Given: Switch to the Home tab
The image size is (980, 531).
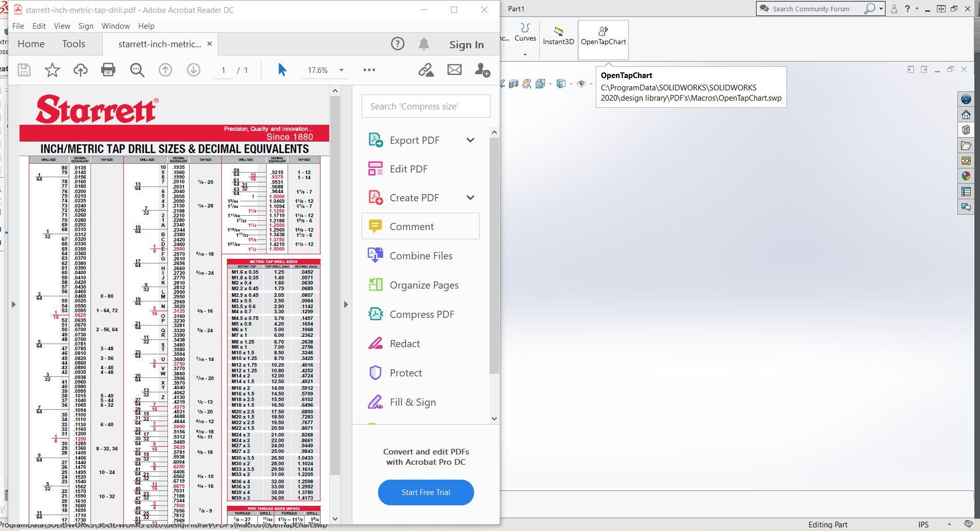Looking at the screenshot, I should click(x=31, y=44).
